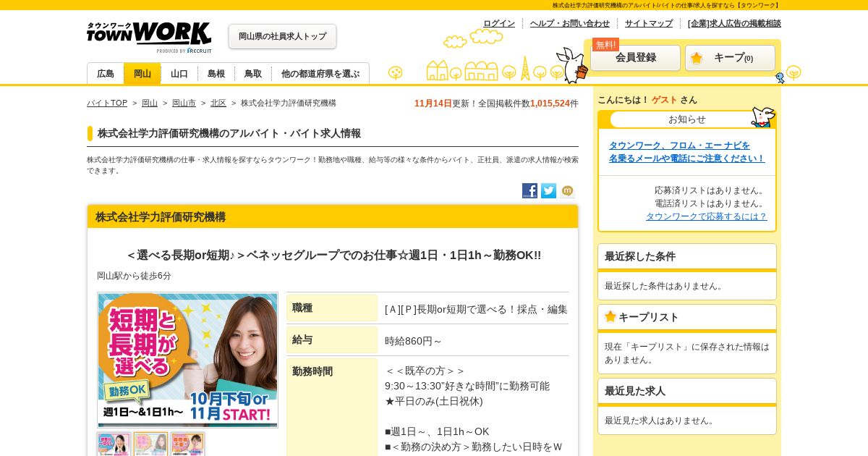
Task: Select the third small job thumbnail
Action: tap(188, 444)
